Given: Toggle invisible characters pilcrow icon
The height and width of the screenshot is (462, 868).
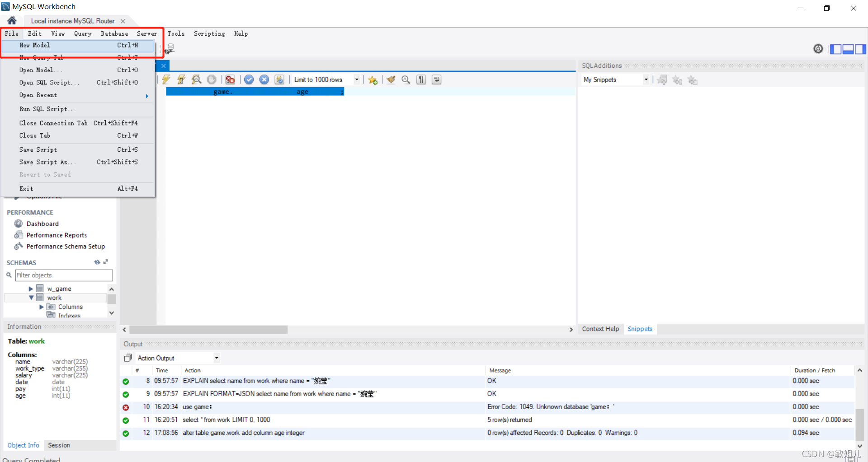Looking at the screenshot, I should pyautogui.click(x=421, y=79).
